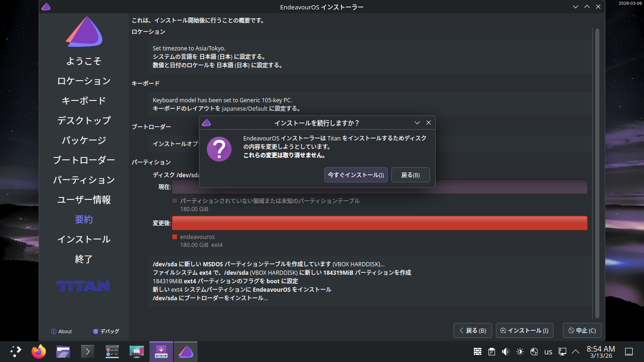Screen dimensions: 644x362
Task: Open the clock showing 8:54 AM
Action: (601, 352)
